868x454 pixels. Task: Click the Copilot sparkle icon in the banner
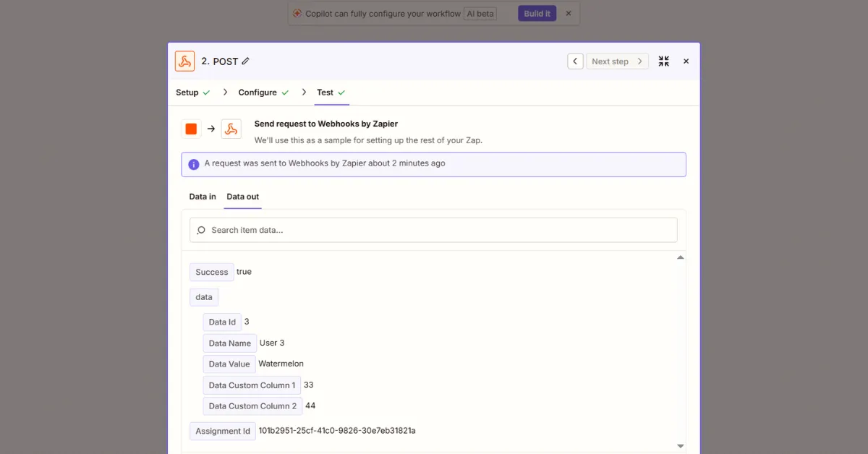[x=297, y=13]
